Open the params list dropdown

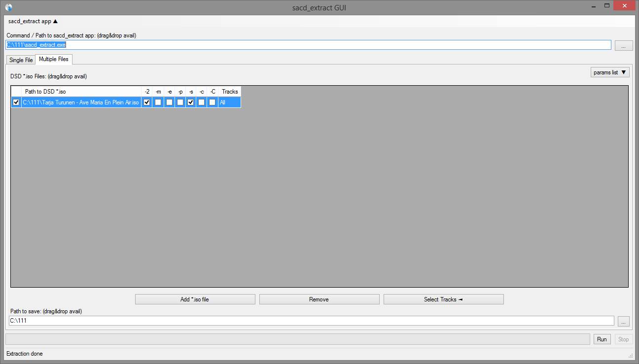[x=610, y=72]
